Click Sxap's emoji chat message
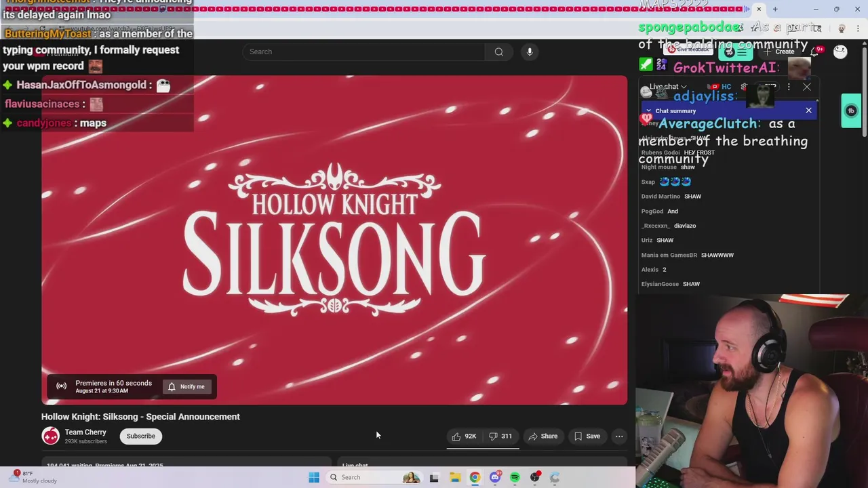This screenshot has width=868, height=488. (x=666, y=182)
